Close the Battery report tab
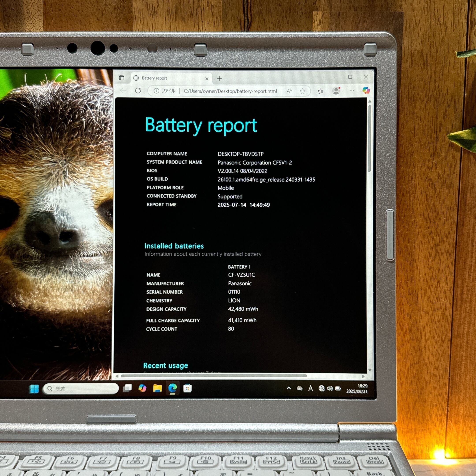Screen dimensions: 476x476 207,79
